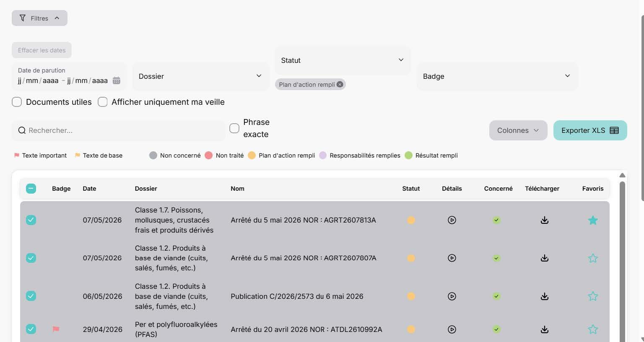This screenshot has height=342, width=644.
Task: Click text Arrêté du 5 mai 2026 NOR : AGRT2607813A
Action: [x=303, y=220]
